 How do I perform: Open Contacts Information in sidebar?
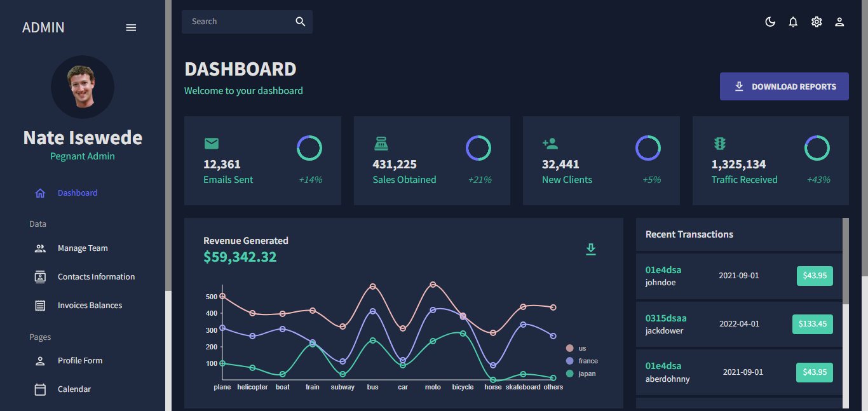(95, 277)
